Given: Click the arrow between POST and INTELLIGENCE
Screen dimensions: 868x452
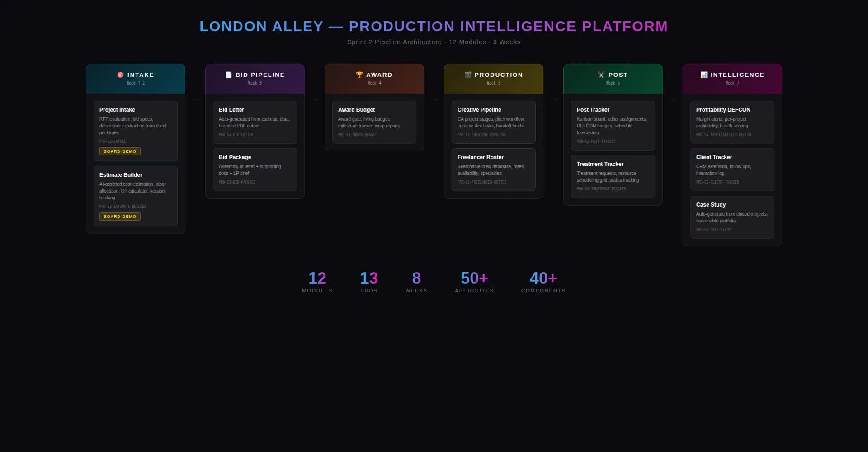Looking at the screenshot, I should coord(673,99).
